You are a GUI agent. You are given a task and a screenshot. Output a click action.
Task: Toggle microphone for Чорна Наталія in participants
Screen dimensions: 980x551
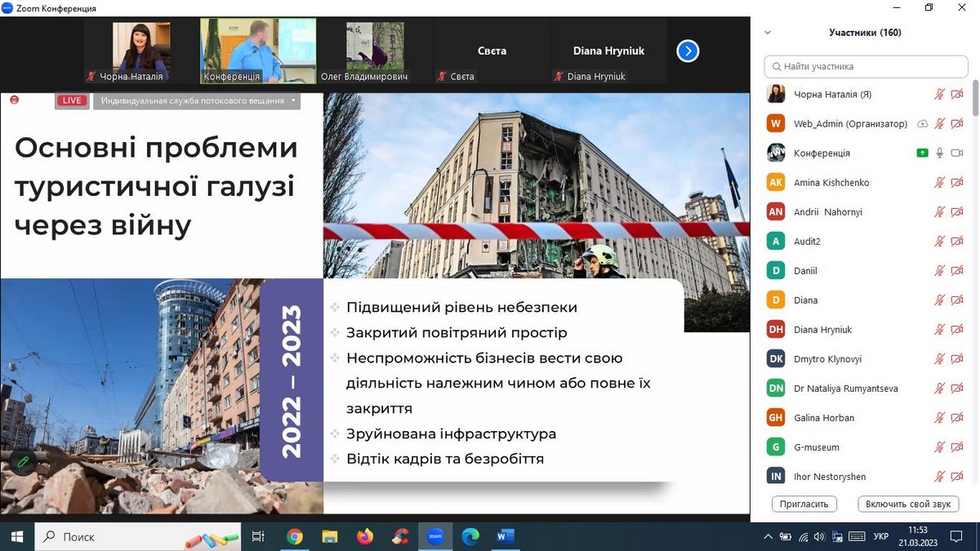pyautogui.click(x=940, y=95)
